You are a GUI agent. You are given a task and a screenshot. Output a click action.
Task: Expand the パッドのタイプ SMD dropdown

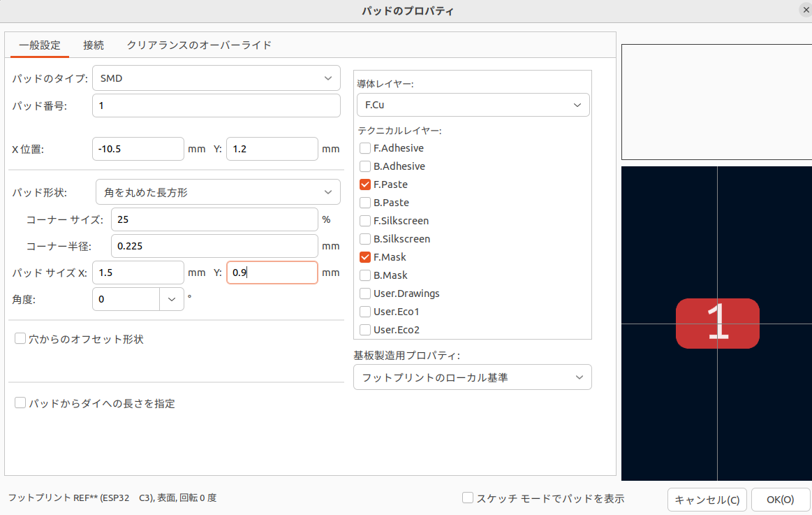216,78
